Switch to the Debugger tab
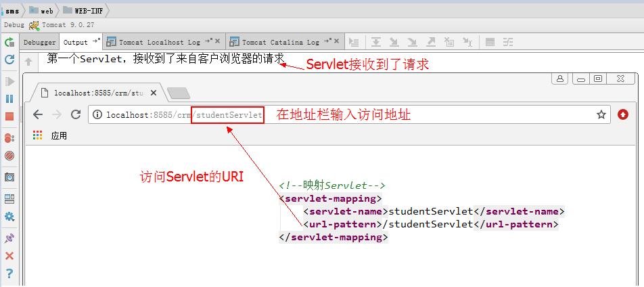This screenshot has height=287, width=644. [40, 42]
